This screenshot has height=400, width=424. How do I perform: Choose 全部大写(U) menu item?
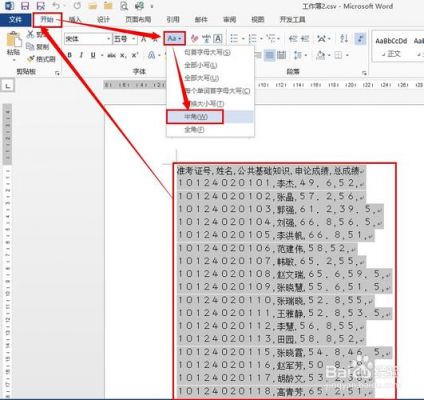(210, 78)
